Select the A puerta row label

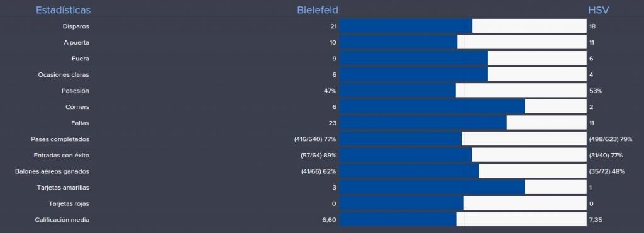(76, 42)
